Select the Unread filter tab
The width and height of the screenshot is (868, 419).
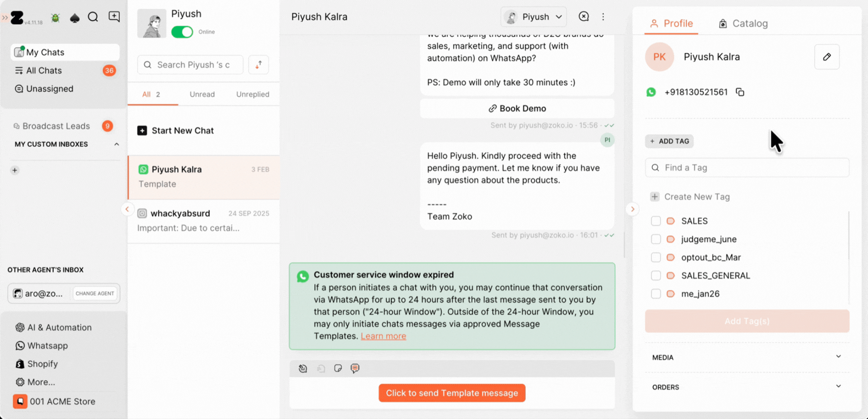(x=202, y=94)
